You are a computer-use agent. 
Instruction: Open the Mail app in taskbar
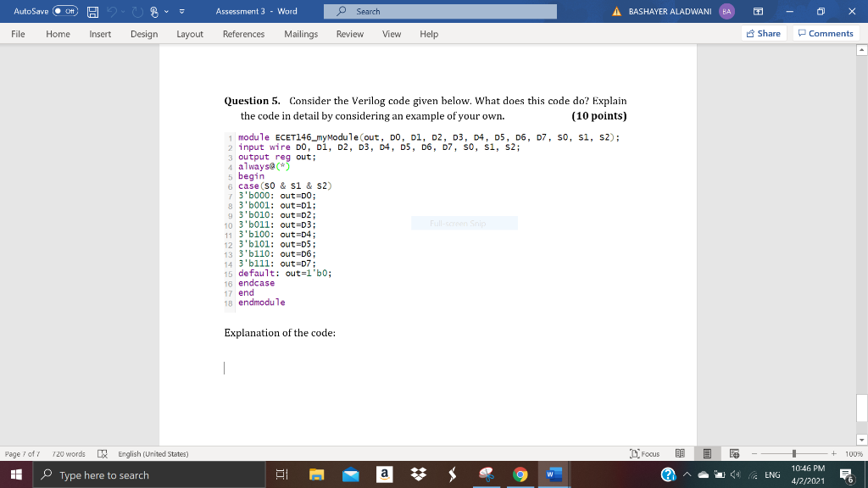[350, 474]
